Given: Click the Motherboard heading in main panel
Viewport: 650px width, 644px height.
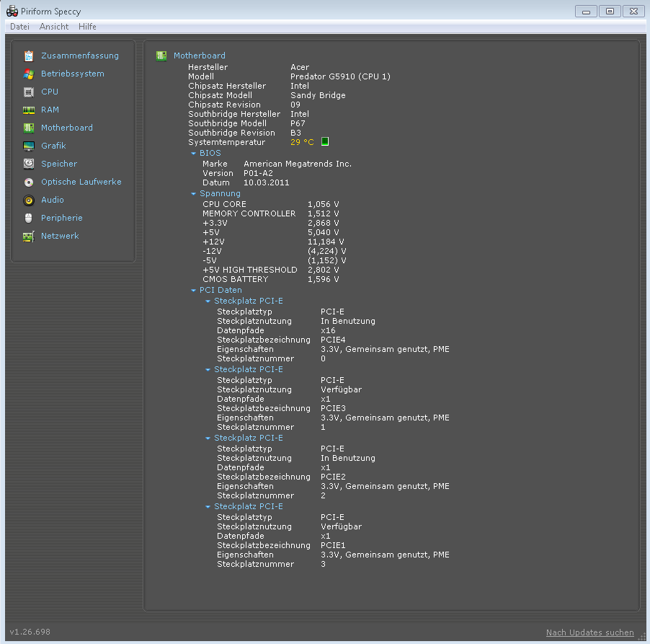Looking at the screenshot, I should pos(200,56).
